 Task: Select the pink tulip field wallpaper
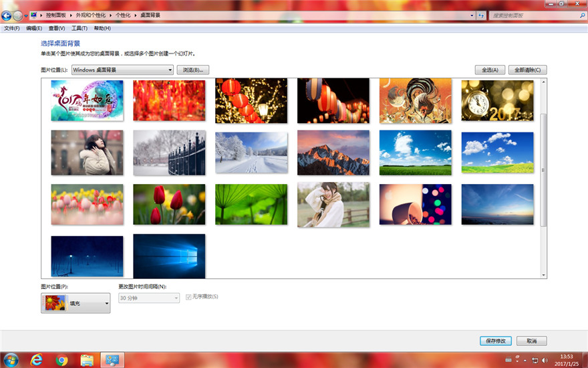[87, 204]
